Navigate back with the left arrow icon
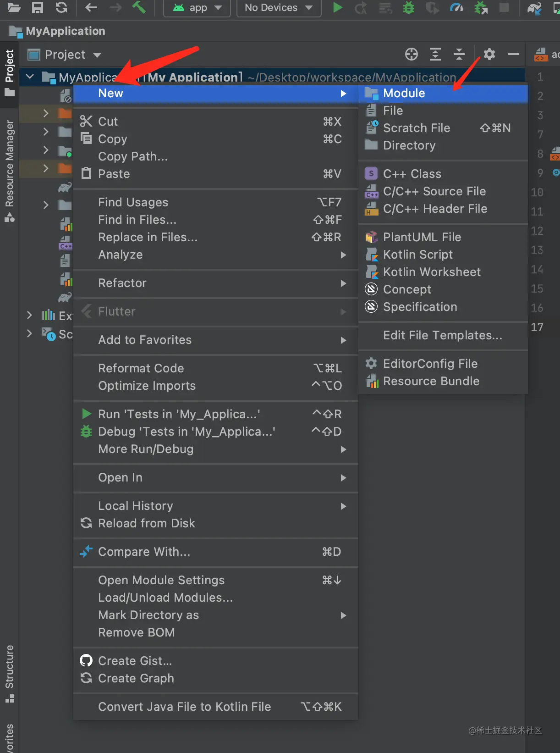The height and width of the screenshot is (753, 560). 91,7
